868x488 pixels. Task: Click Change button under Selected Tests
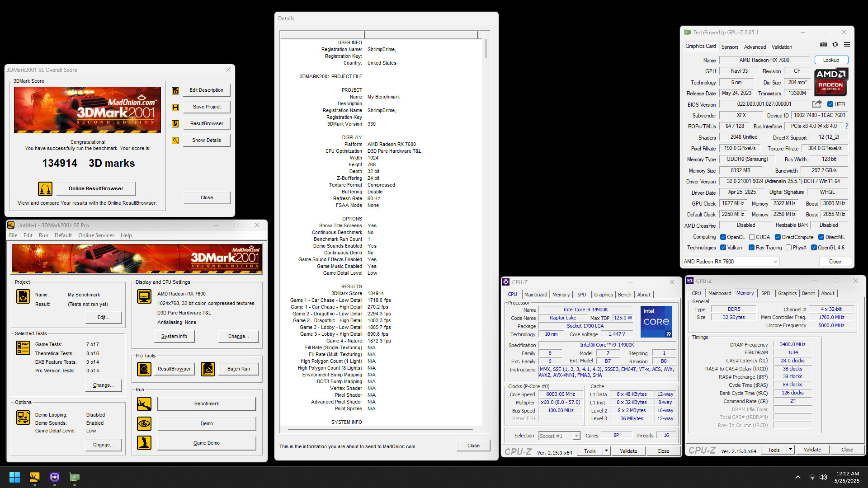click(104, 385)
